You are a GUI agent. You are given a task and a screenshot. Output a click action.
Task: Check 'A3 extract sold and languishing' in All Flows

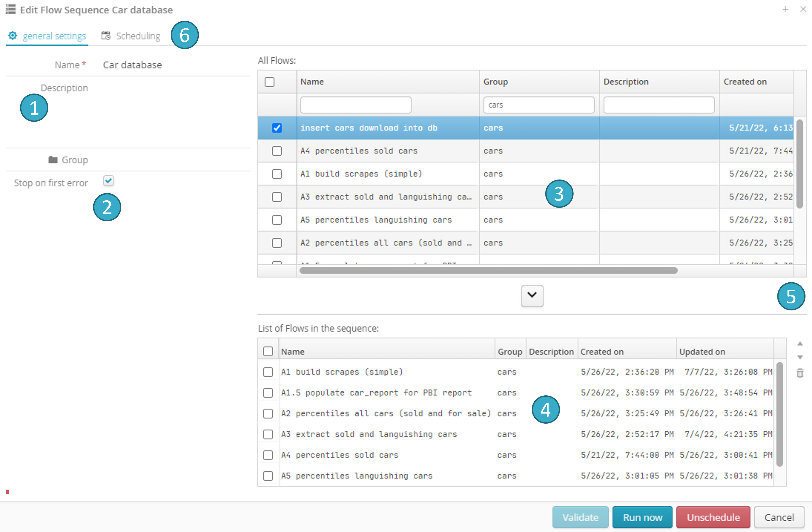[x=277, y=197]
